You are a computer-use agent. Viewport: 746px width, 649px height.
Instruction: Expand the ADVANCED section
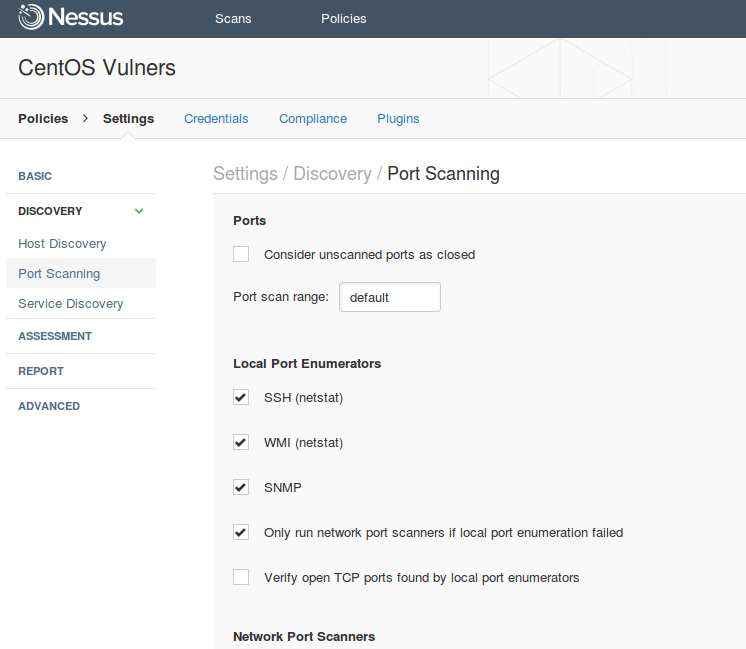[x=49, y=406]
